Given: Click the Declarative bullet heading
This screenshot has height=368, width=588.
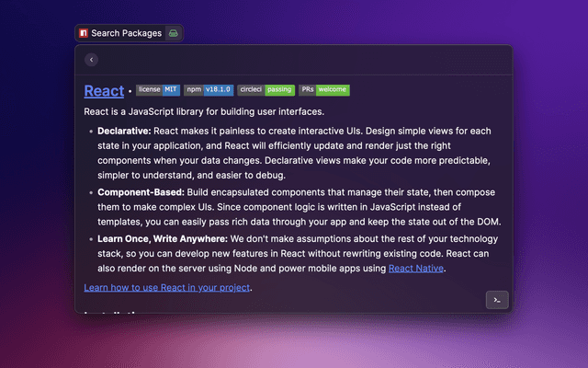Looking at the screenshot, I should pyautogui.click(x=124, y=132).
